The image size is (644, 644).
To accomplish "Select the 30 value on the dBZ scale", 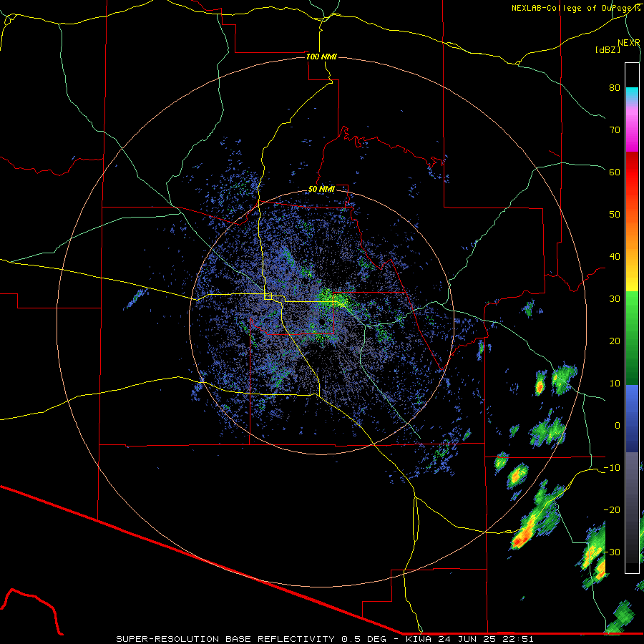I will click(615, 298).
